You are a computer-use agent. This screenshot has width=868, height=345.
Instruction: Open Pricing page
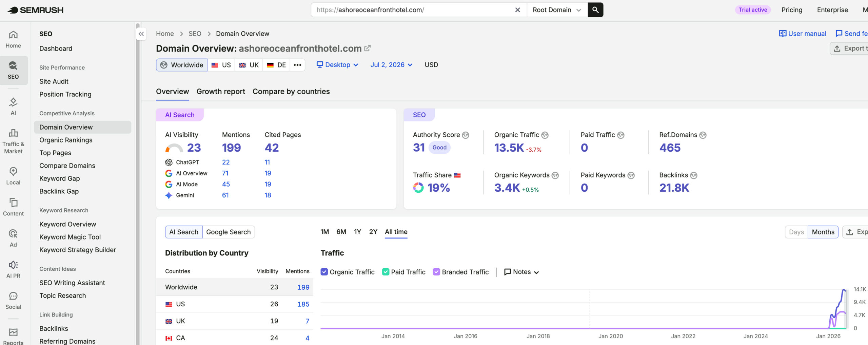point(792,10)
